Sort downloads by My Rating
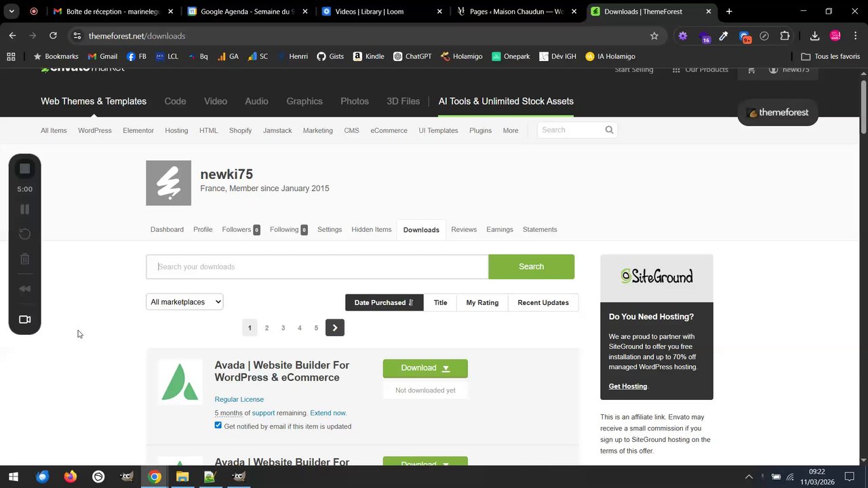The image size is (868, 488). (482, 303)
